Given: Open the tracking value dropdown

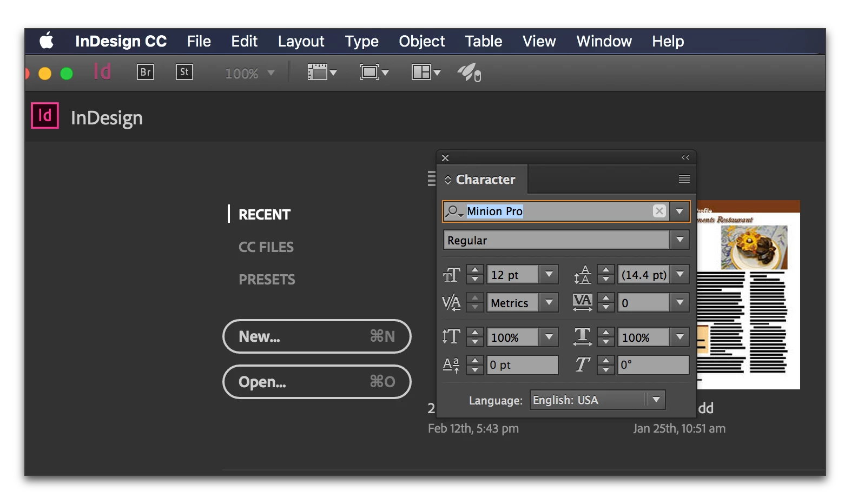Looking at the screenshot, I should pyautogui.click(x=680, y=302).
